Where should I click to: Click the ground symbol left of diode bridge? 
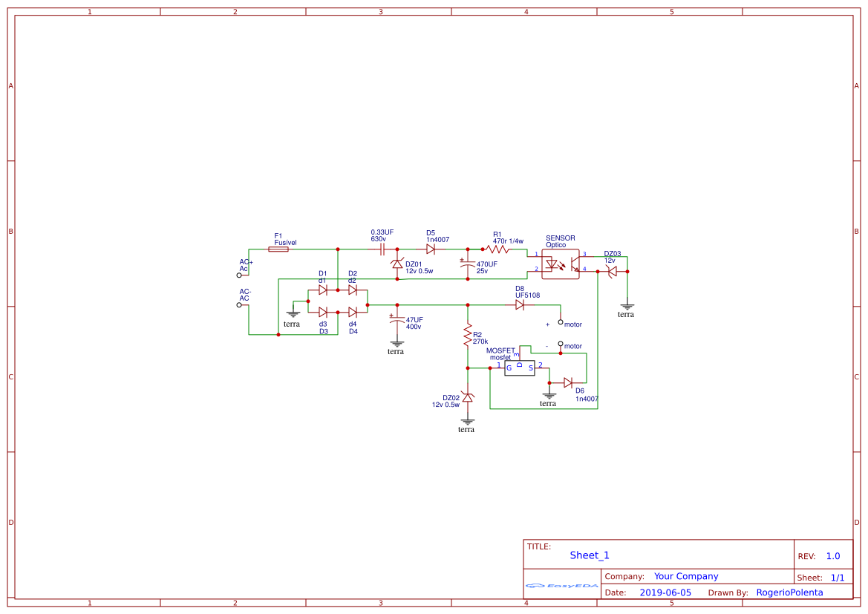[293, 314]
